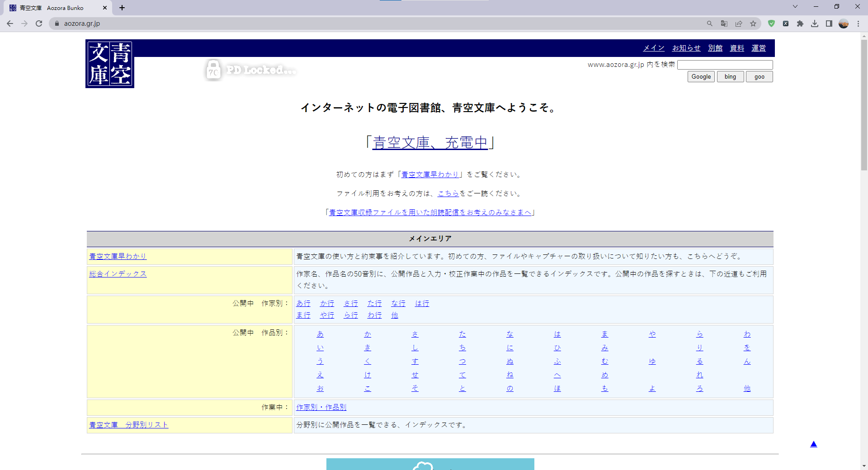The image size is (868, 470).
Task: Open works index ほ link
Action: [x=557, y=388]
